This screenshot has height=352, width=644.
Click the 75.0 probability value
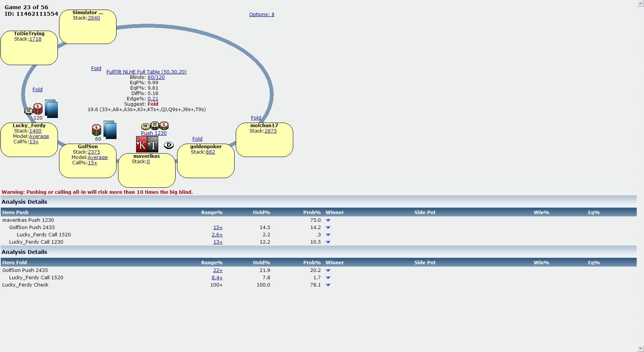point(315,220)
